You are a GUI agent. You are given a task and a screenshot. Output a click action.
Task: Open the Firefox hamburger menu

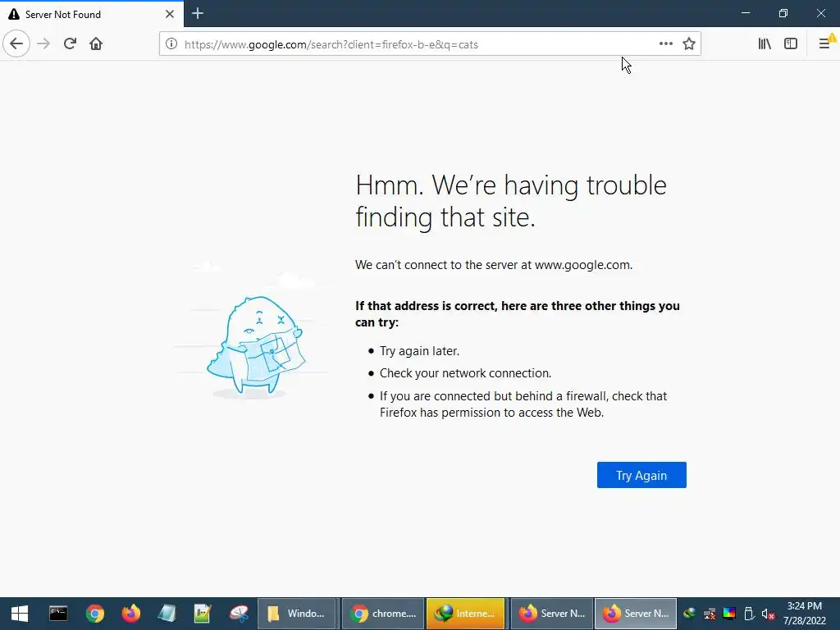pos(825,43)
